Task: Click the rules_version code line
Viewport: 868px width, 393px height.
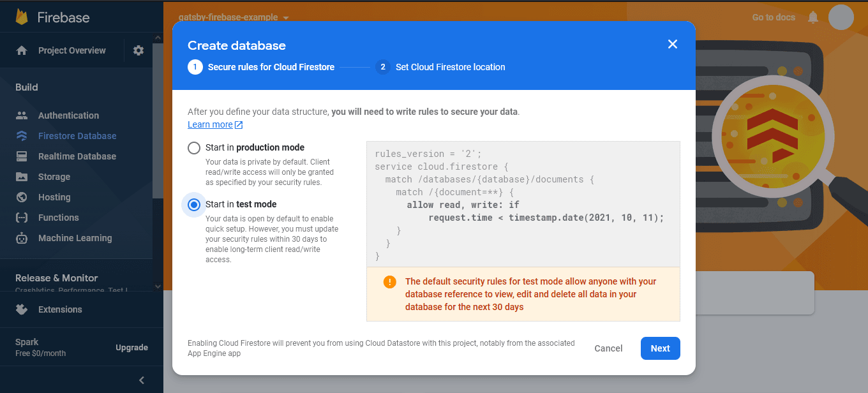Action: (428, 154)
